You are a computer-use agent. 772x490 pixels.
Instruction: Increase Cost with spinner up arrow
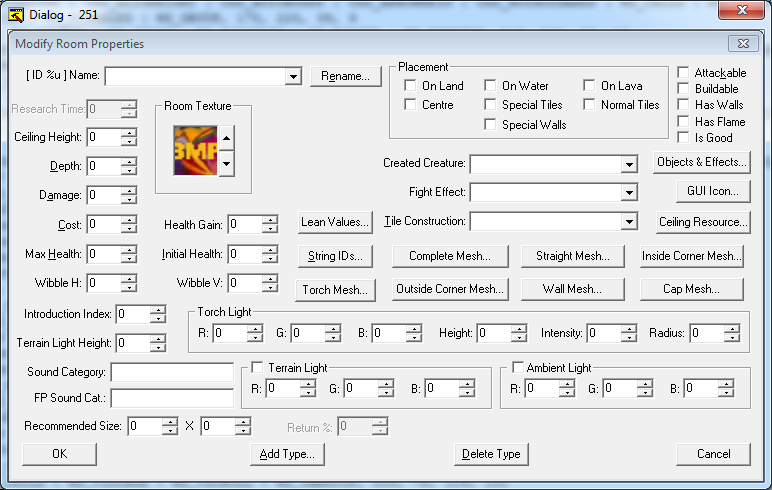click(129, 220)
